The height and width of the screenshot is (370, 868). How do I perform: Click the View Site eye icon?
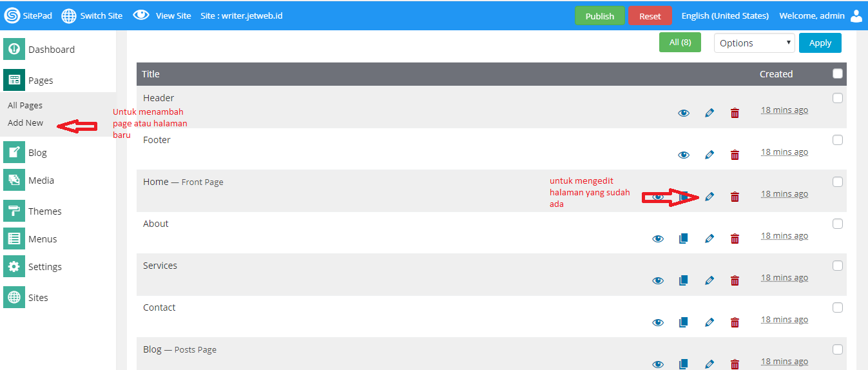coord(141,15)
